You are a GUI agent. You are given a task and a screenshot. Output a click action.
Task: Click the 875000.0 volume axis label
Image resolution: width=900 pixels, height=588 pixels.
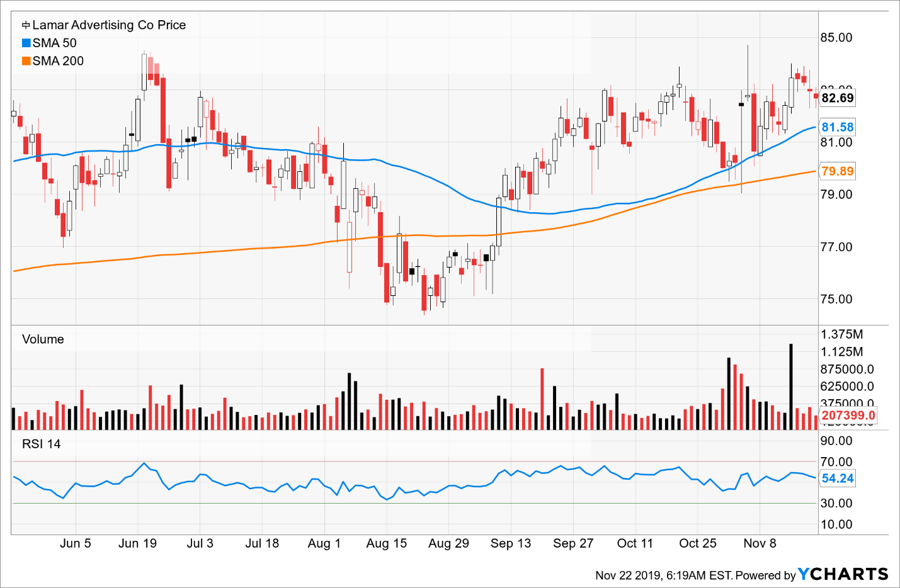847,370
